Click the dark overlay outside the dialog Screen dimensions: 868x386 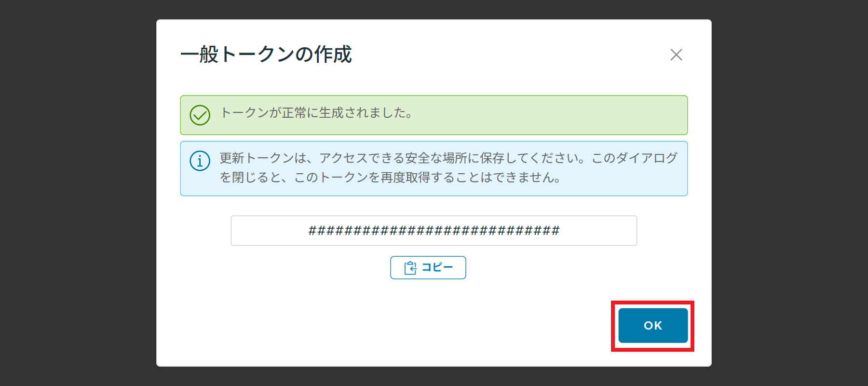[x=77, y=193]
